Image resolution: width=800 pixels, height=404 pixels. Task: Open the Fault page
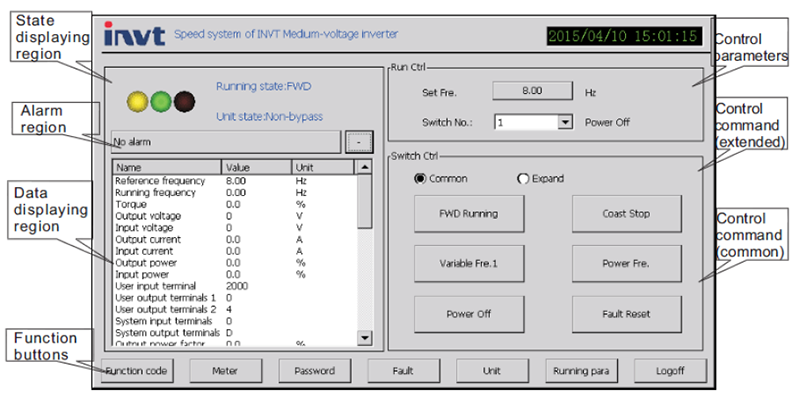(403, 371)
